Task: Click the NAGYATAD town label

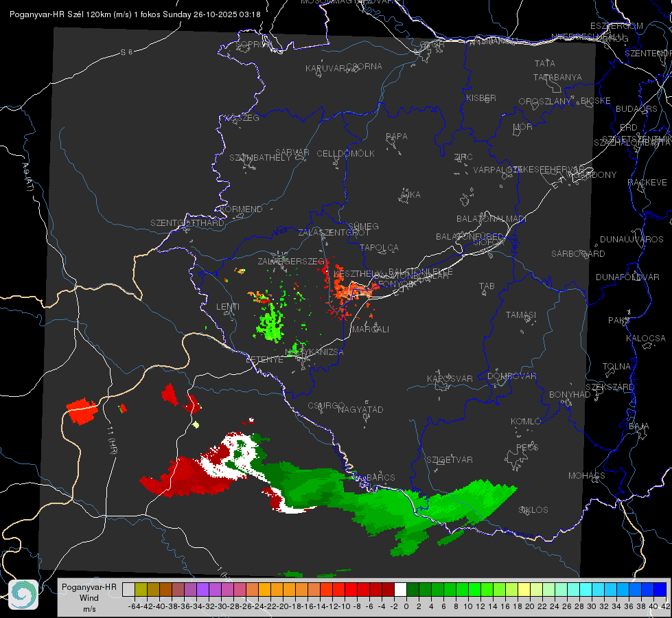Action: click(360, 409)
